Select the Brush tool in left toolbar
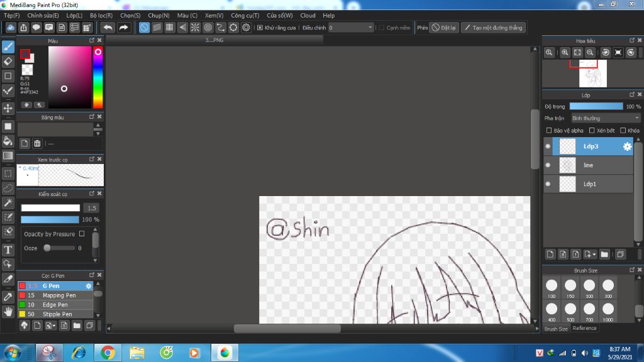The width and height of the screenshot is (644, 362). coord(8,47)
